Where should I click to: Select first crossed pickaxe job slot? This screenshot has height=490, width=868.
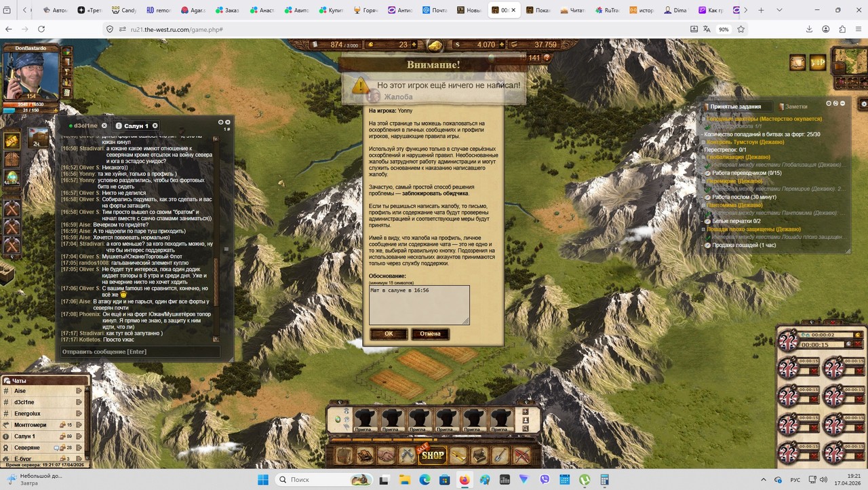click(x=12, y=208)
